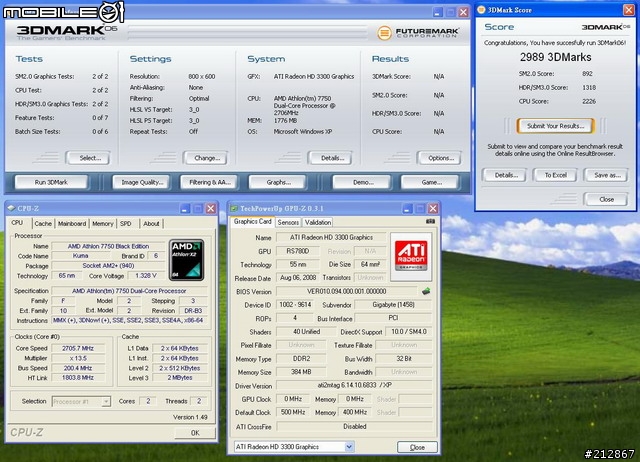Screen dimensions: 640x462
Task: Click the Details... button under System
Action: (x=331, y=158)
